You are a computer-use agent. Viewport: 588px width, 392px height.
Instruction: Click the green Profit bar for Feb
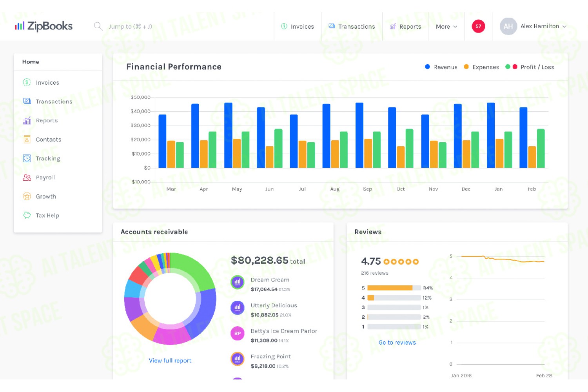tap(541, 148)
